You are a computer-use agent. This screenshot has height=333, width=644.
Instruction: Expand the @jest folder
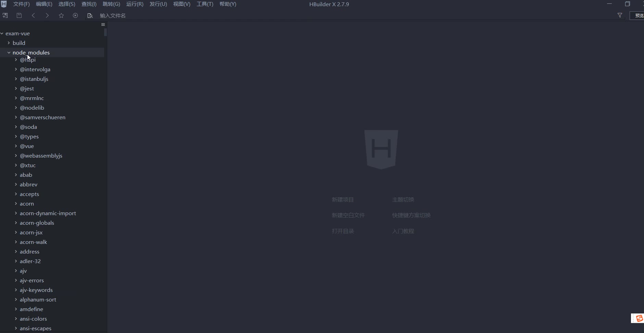[x=16, y=88]
